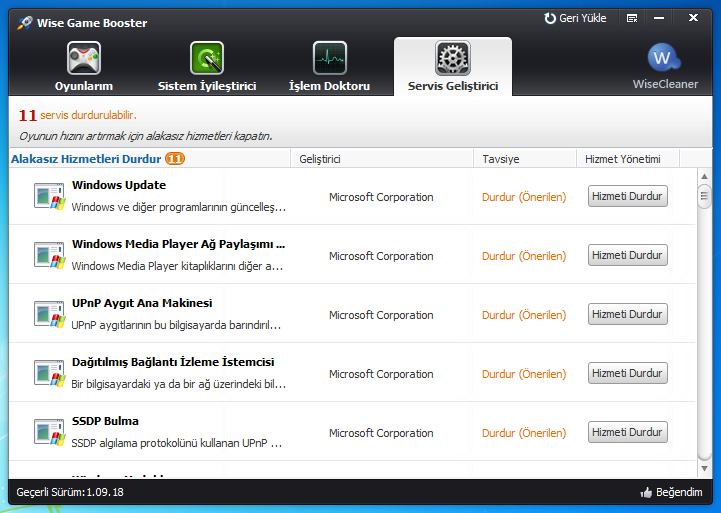
Task: Click Alakasız Hizmetleri Durdur link
Action: pos(86,159)
